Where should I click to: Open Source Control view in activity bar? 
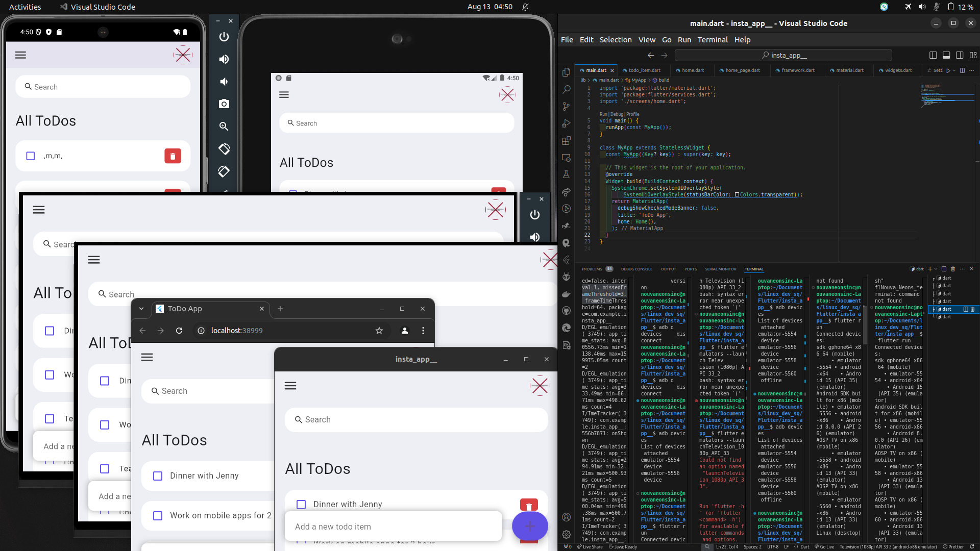pyautogui.click(x=566, y=106)
